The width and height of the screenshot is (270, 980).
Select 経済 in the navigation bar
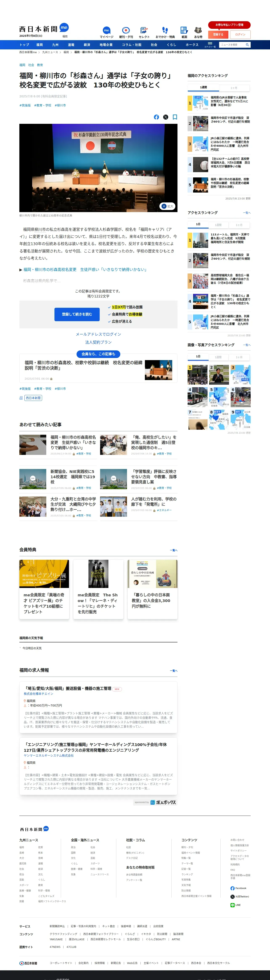(87, 45)
